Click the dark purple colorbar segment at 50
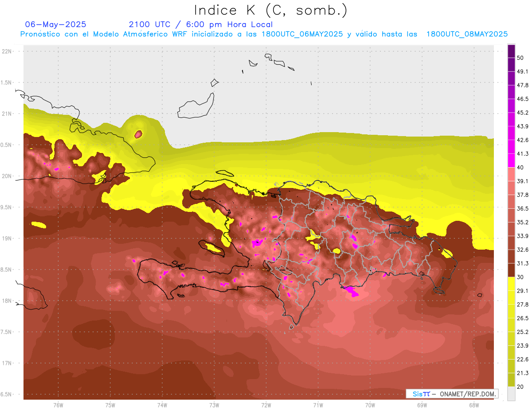The image size is (532, 411). tap(511, 51)
